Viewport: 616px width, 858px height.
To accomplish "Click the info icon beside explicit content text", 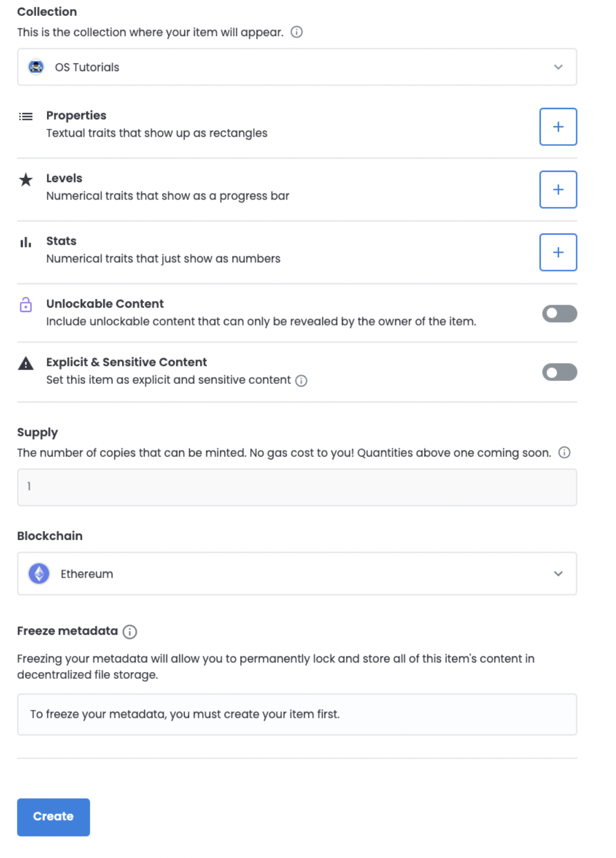I will (302, 381).
